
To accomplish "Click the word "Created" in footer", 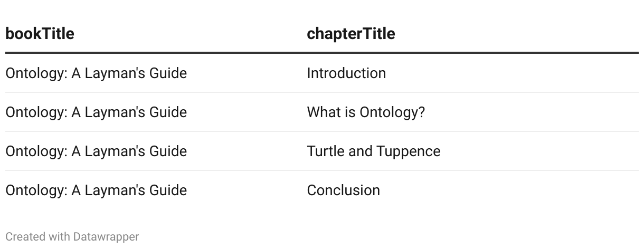I will click(x=26, y=237).
